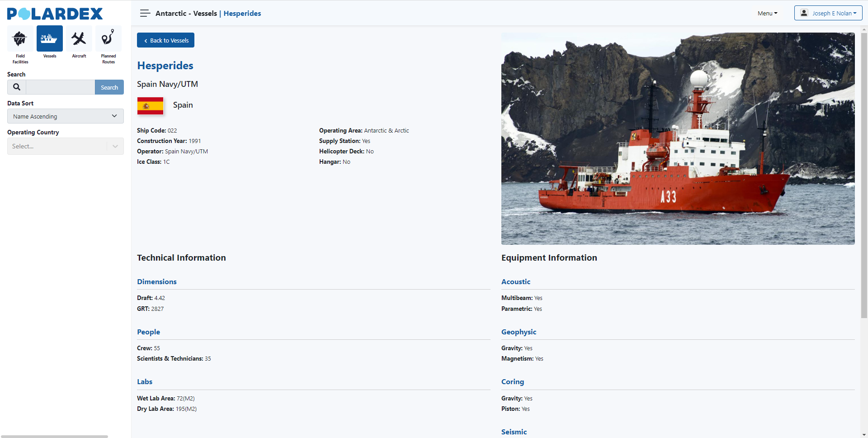Viewport: 868px width, 438px height.
Task: Click the Polardex logo
Action: click(x=55, y=14)
